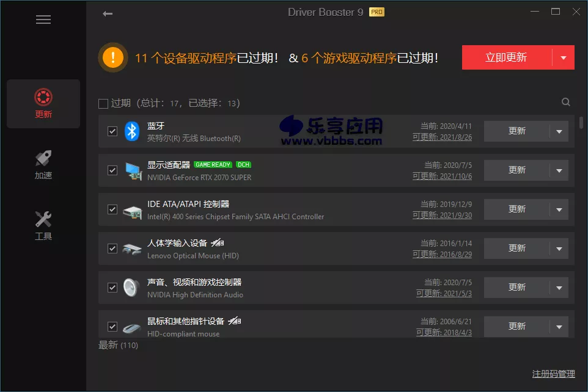The height and width of the screenshot is (392, 588).
Task: Open 注册码管理 at the bottom right
Action: coord(554,374)
